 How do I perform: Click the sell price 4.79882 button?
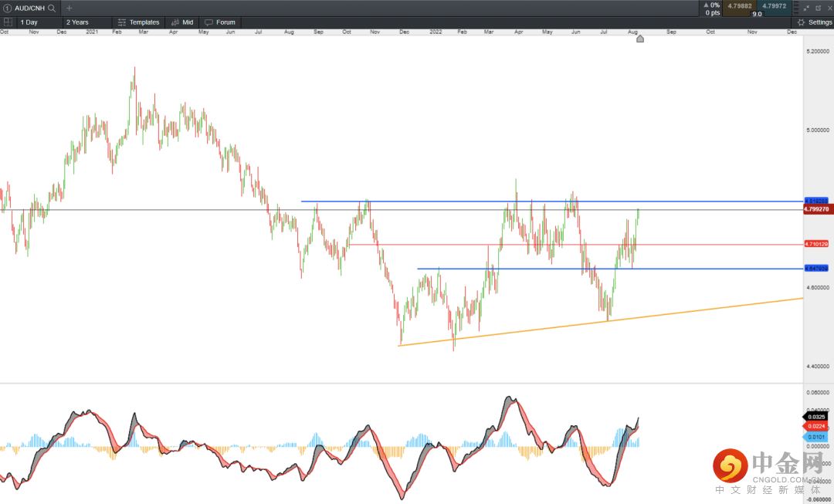(741, 7)
